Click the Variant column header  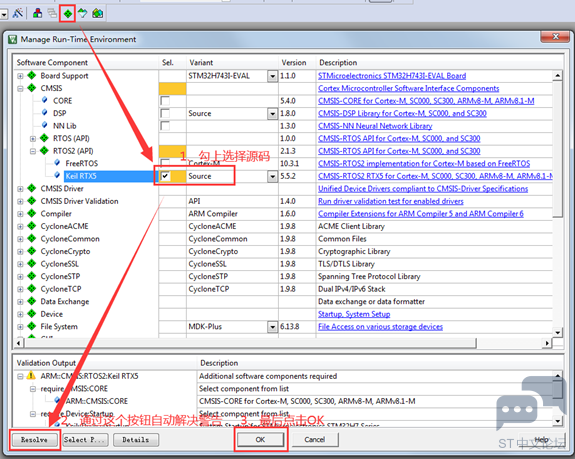[x=232, y=62]
